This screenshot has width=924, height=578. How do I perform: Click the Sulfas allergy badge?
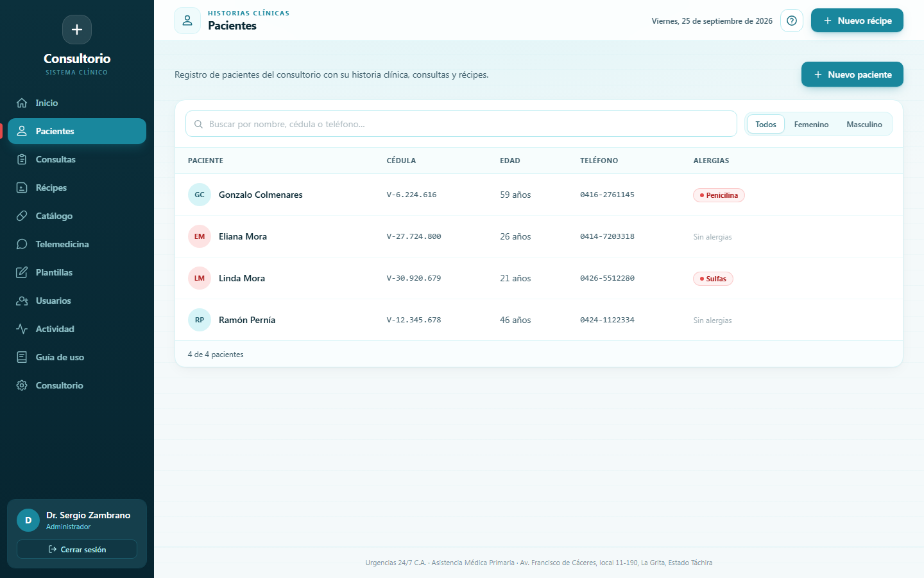tap(713, 279)
